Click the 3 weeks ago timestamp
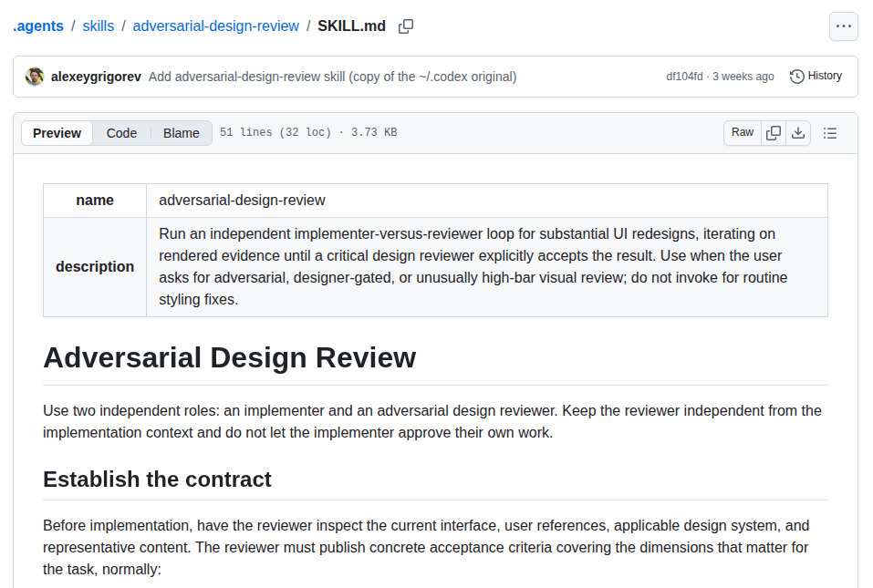The width and height of the screenshot is (873, 588). point(743,77)
